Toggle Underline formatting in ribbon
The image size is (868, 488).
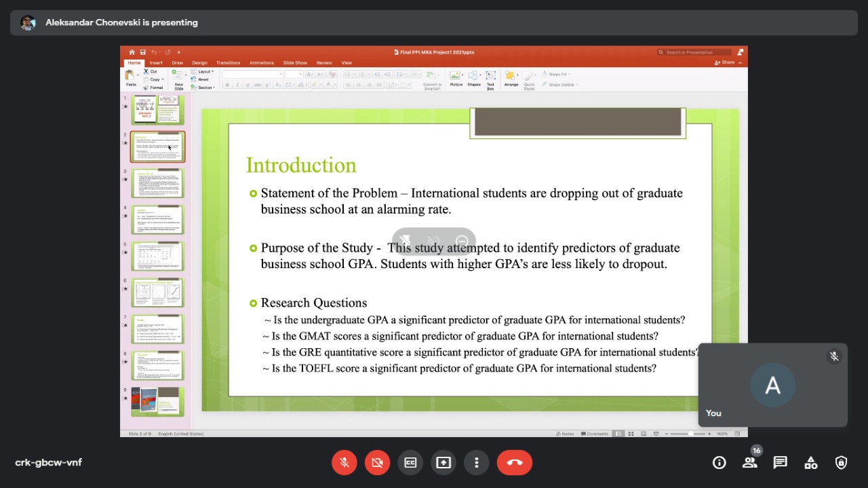(x=248, y=85)
